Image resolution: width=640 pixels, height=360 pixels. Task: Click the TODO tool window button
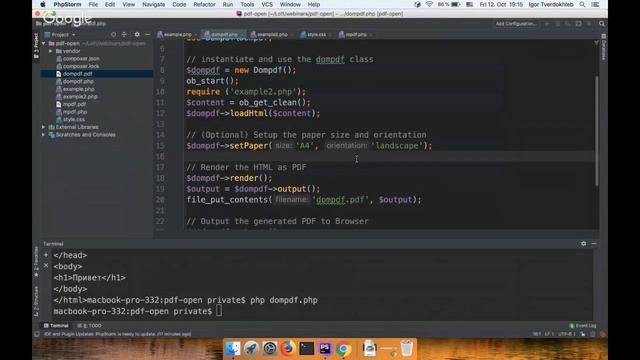click(89, 326)
